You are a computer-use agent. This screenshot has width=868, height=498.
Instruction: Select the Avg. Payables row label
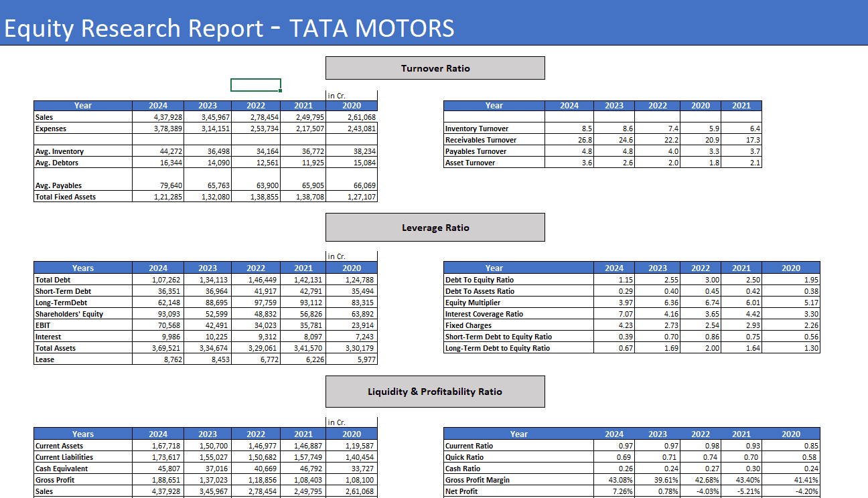[x=59, y=185]
